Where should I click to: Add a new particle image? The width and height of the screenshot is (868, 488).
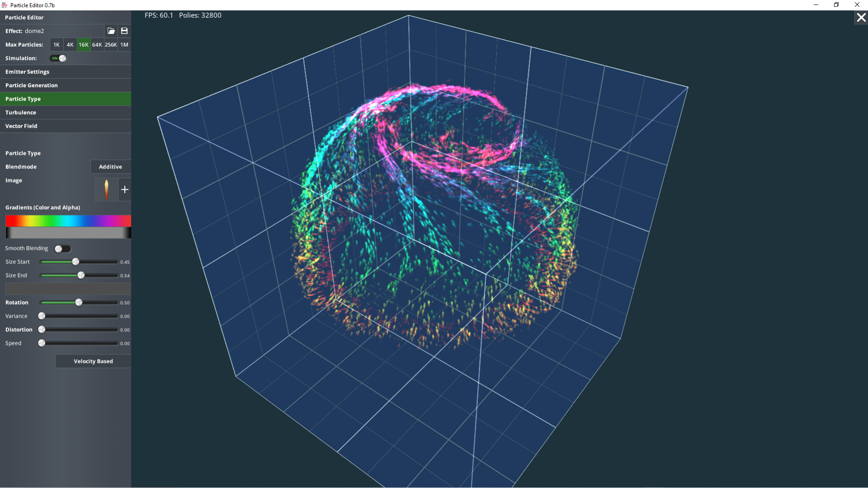pyautogui.click(x=125, y=189)
